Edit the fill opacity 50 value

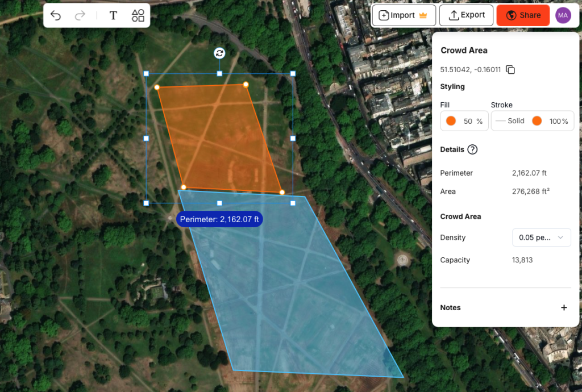pos(468,121)
